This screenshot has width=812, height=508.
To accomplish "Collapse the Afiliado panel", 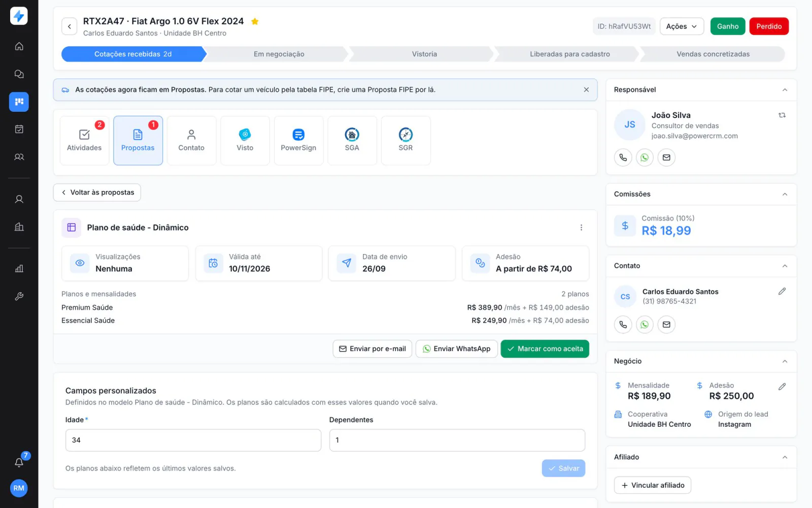I will (x=785, y=457).
